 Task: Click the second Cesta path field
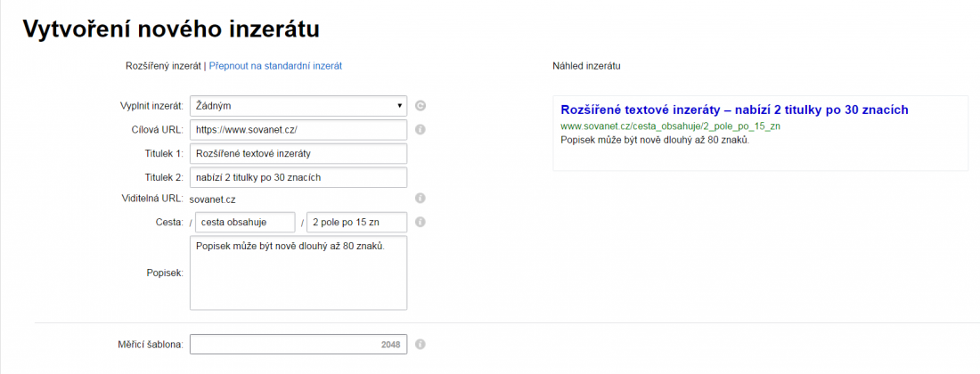356,222
